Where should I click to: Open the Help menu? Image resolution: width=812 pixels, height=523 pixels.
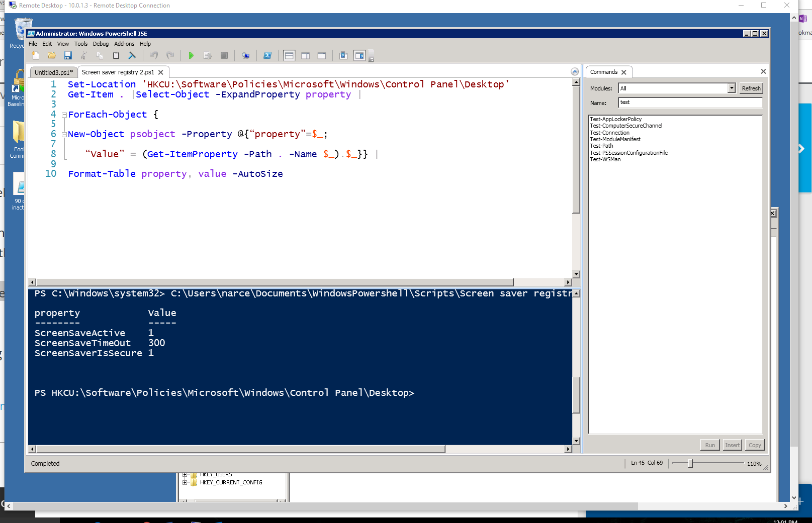tap(145, 44)
